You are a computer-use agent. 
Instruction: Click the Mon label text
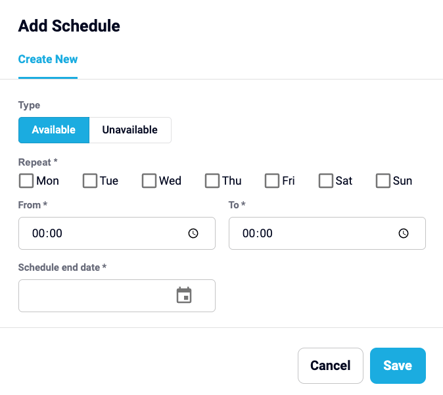(48, 181)
